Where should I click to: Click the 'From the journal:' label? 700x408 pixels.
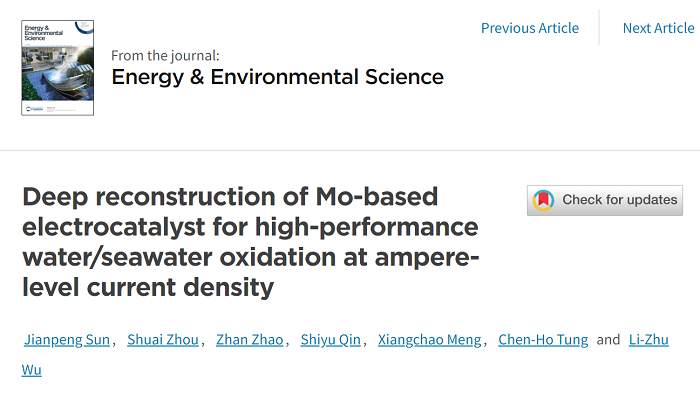pyautogui.click(x=165, y=55)
